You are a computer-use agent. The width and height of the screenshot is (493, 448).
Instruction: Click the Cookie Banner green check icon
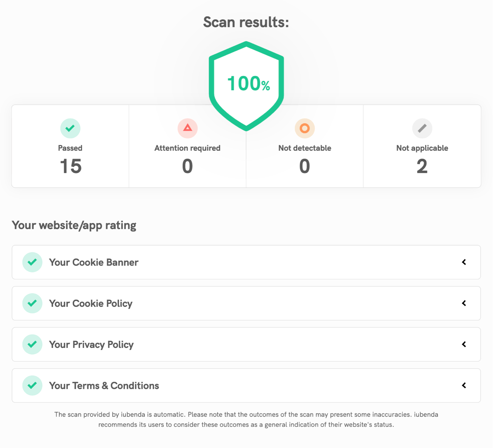(32, 262)
